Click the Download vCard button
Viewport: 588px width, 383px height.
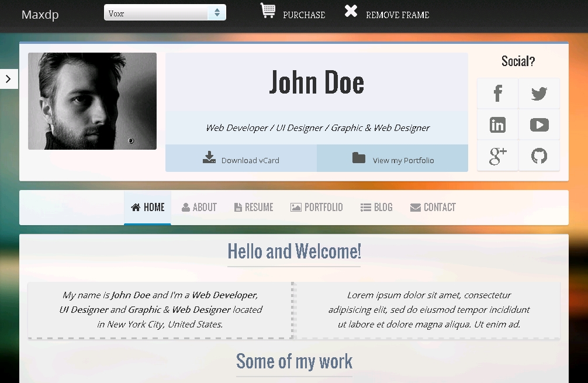pos(241,158)
